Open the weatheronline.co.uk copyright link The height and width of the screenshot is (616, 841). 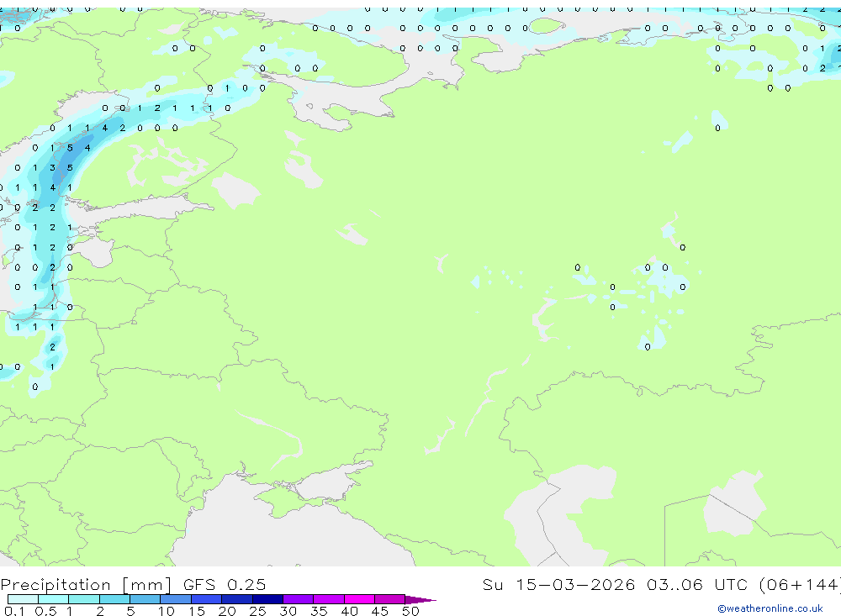pos(770,608)
